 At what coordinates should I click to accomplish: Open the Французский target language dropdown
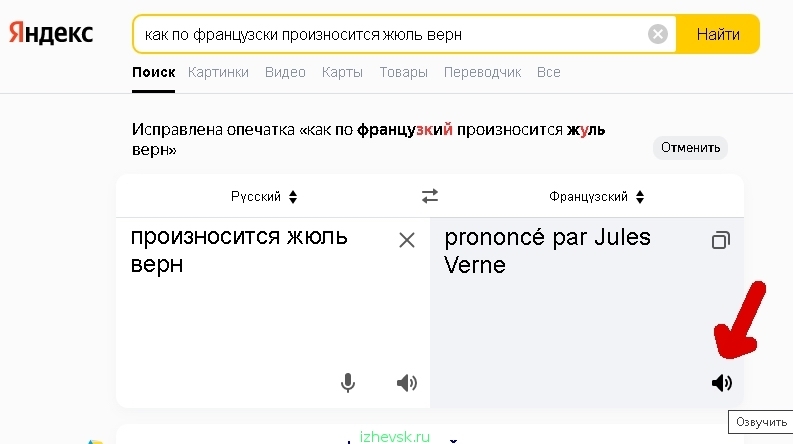click(597, 197)
